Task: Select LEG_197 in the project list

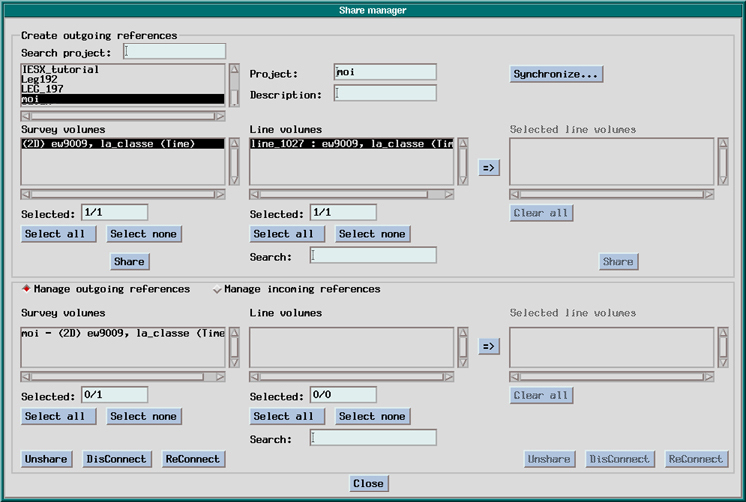Action: [x=123, y=89]
